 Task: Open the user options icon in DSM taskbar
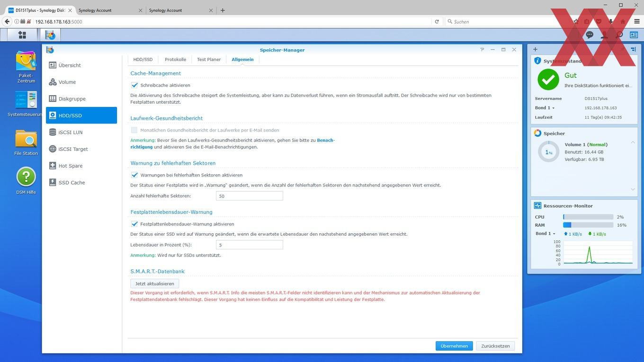tap(604, 35)
